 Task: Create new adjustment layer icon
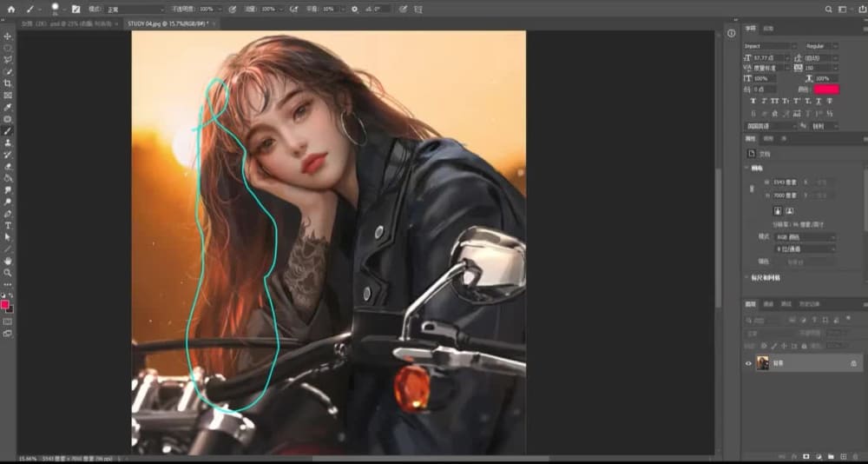tap(819, 456)
